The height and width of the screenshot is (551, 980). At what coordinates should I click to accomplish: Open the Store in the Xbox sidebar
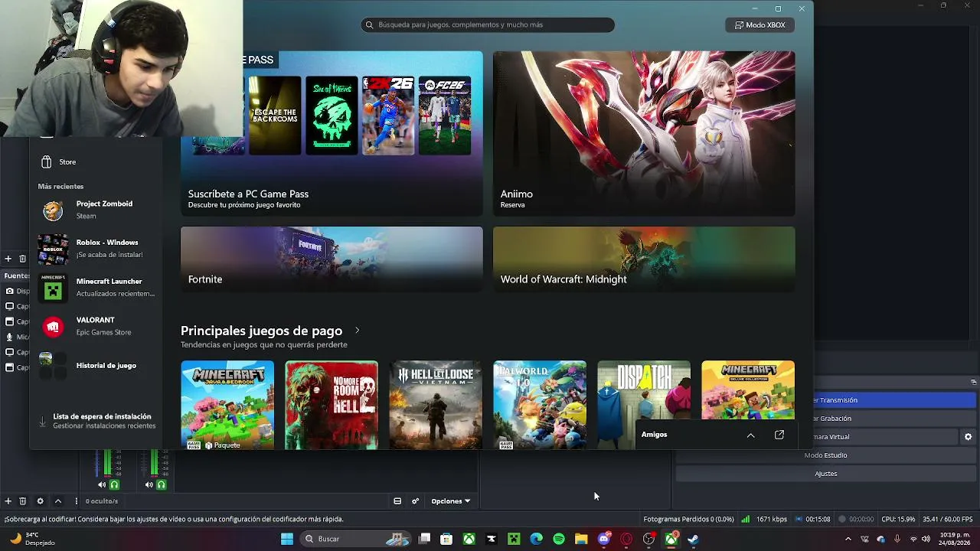(x=96, y=161)
